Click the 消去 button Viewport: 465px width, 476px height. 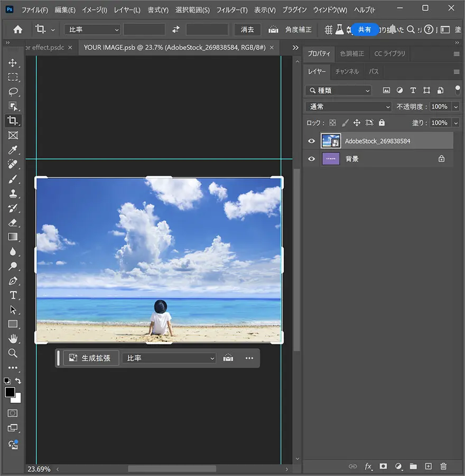(x=247, y=30)
